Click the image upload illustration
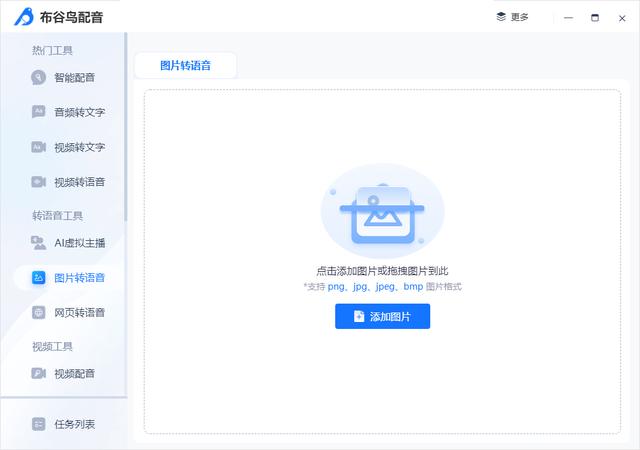This screenshot has width=640, height=450. click(x=382, y=212)
